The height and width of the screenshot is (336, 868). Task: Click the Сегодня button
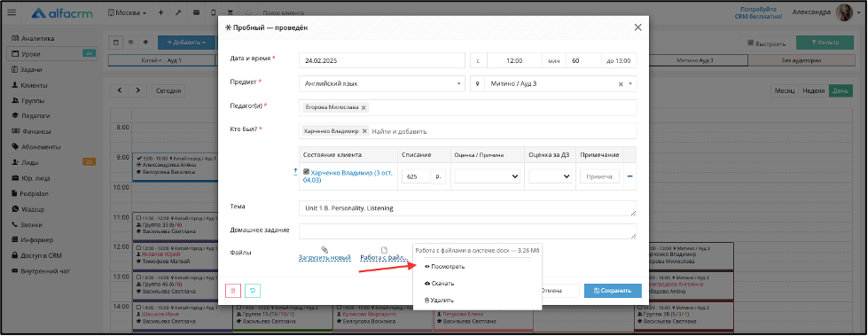pos(168,90)
